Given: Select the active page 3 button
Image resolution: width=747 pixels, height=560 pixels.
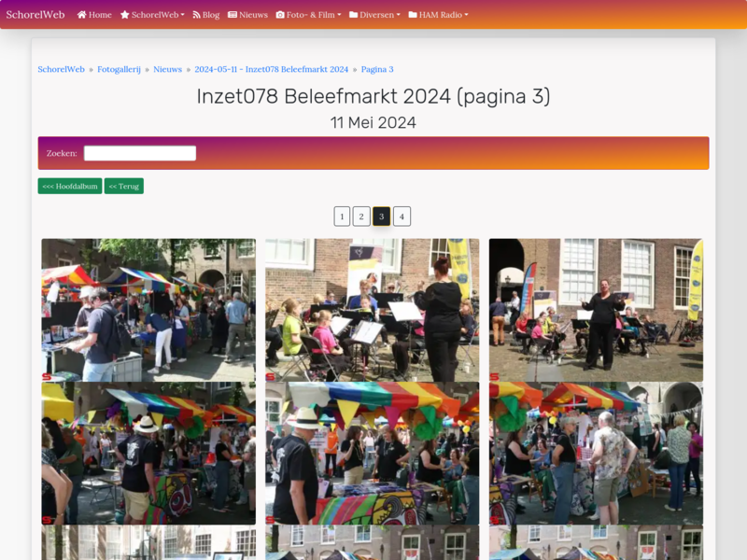Looking at the screenshot, I should click(382, 217).
